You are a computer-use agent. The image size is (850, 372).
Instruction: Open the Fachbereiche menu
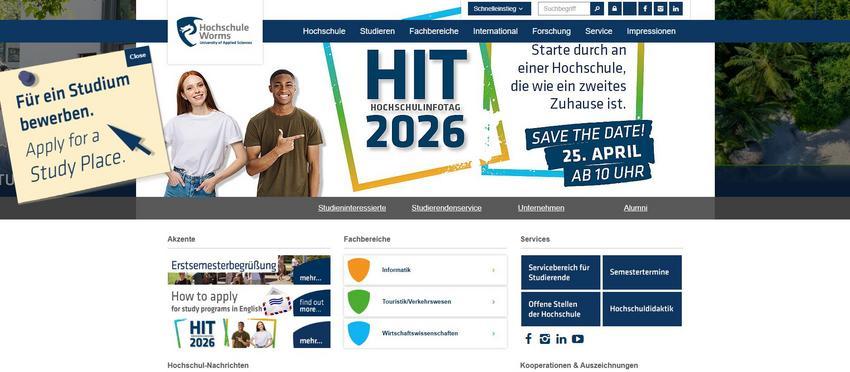(x=434, y=31)
